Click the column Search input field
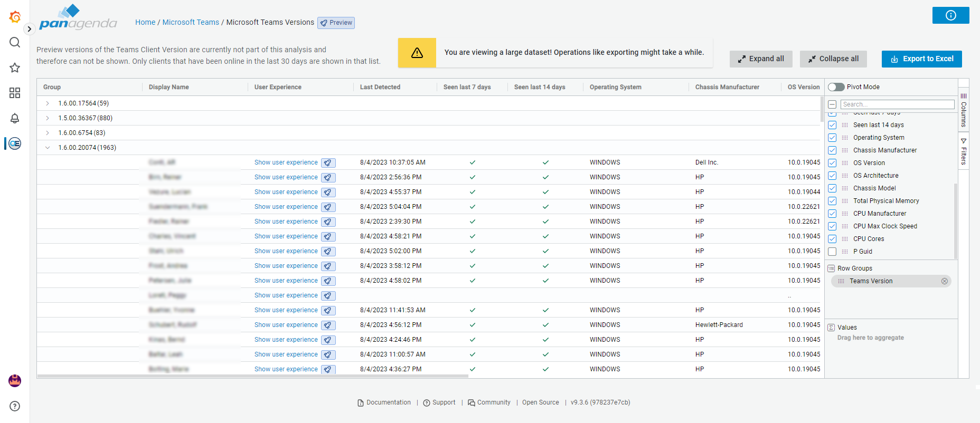Image resolution: width=980 pixels, height=423 pixels. point(898,104)
